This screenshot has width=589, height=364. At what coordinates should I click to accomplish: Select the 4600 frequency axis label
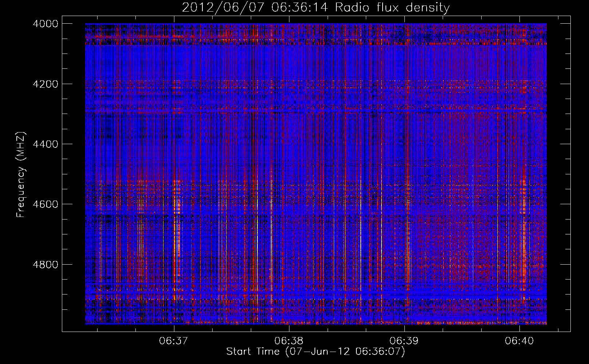point(46,204)
